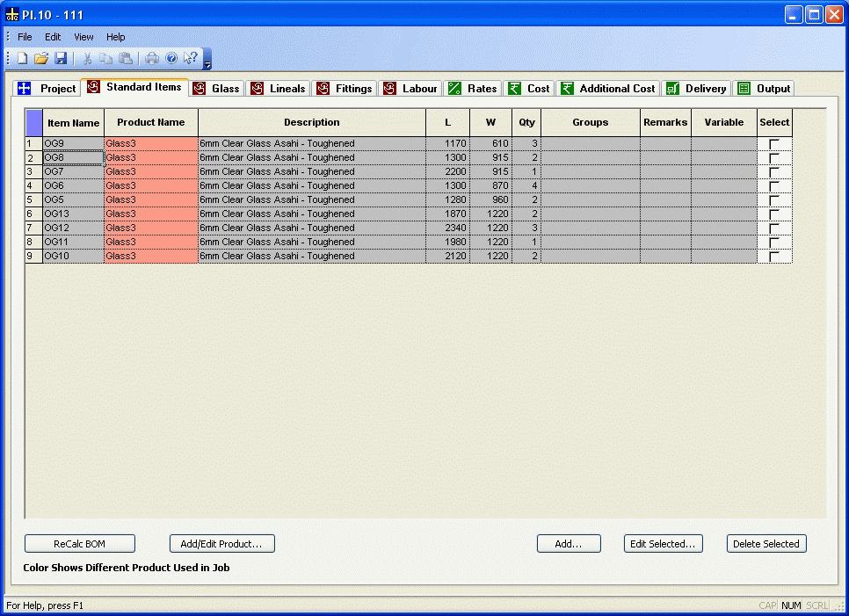Tick the Select checkbox for item OG9
The height and width of the screenshot is (616, 849).
(774, 144)
